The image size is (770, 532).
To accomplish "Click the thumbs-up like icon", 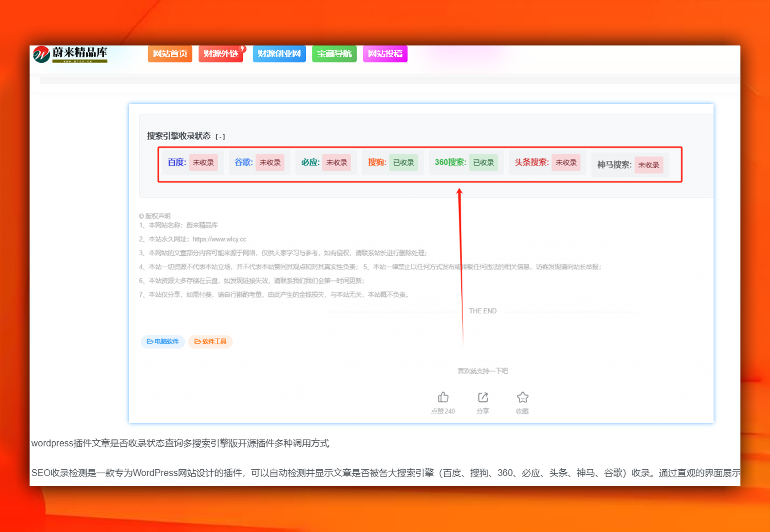I will click(x=443, y=397).
